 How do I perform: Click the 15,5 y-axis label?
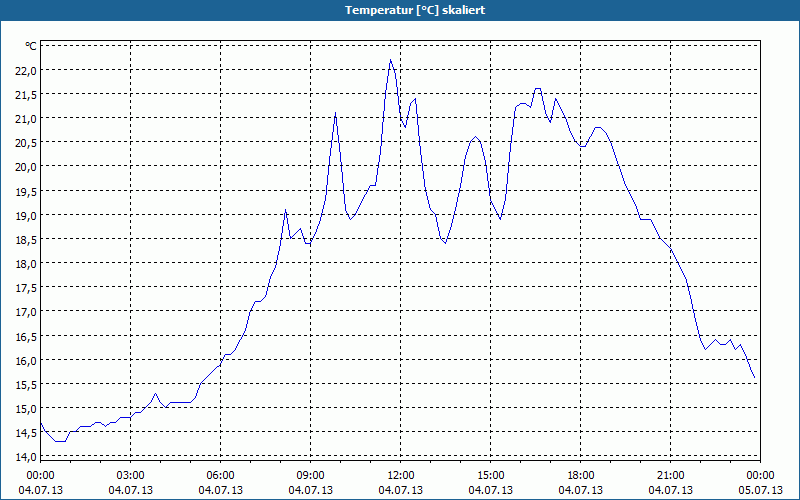pyautogui.click(x=26, y=384)
